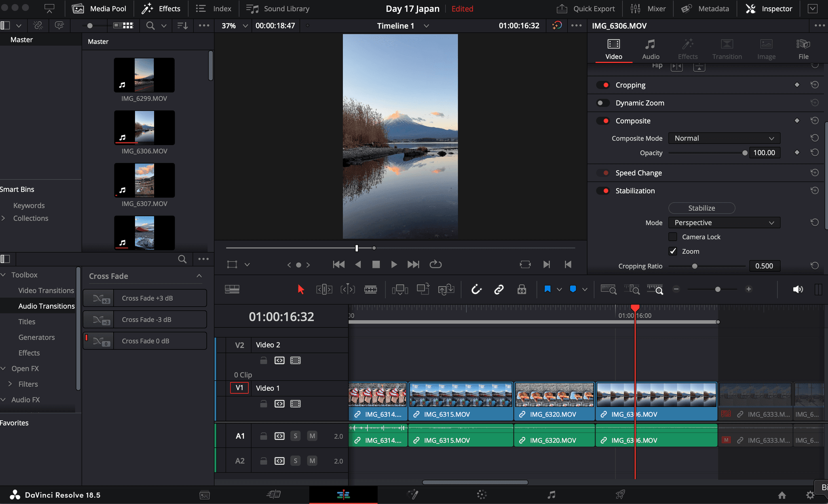This screenshot has width=828, height=504.
Task: Open the Media page icon
Action: (x=205, y=495)
